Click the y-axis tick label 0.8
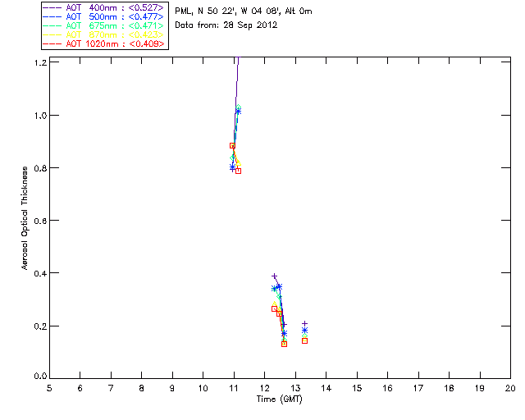Image resolution: width=525 pixels, height=420 pixels. 40,168
